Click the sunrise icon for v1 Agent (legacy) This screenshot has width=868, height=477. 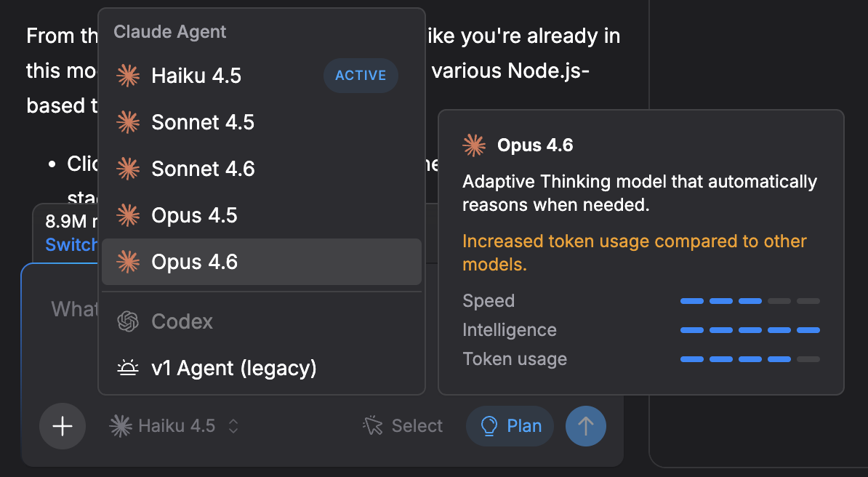point(128,367)
